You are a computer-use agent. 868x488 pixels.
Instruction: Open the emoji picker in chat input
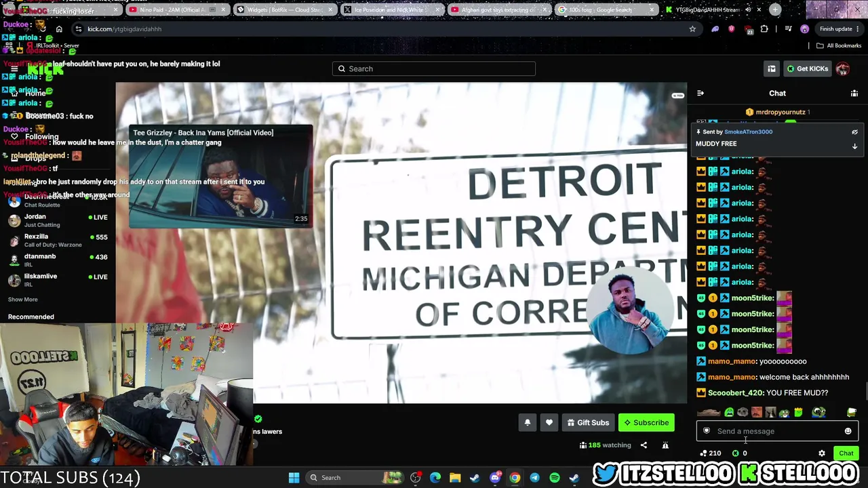click(848, 431)
